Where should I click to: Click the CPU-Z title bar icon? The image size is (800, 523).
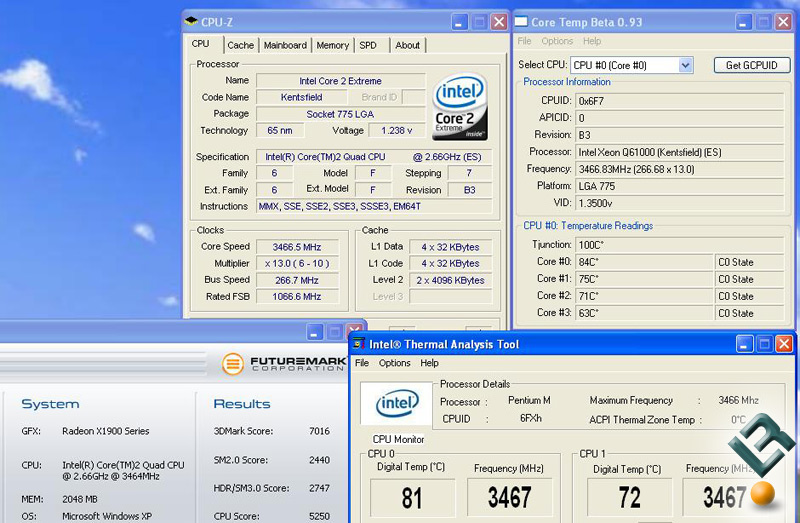click(191, 21)
